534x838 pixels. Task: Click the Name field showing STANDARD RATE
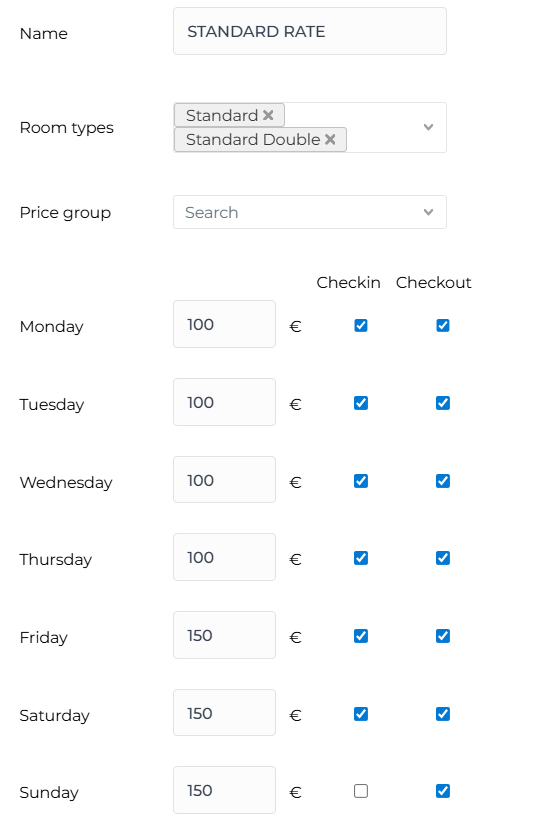click(309, 31)
